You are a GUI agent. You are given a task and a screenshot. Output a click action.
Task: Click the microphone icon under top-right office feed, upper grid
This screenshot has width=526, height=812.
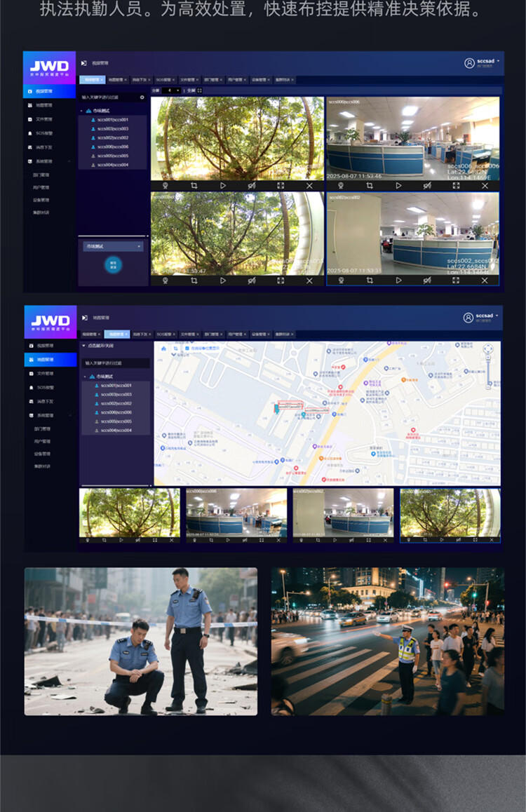click(x=341, y=186)
